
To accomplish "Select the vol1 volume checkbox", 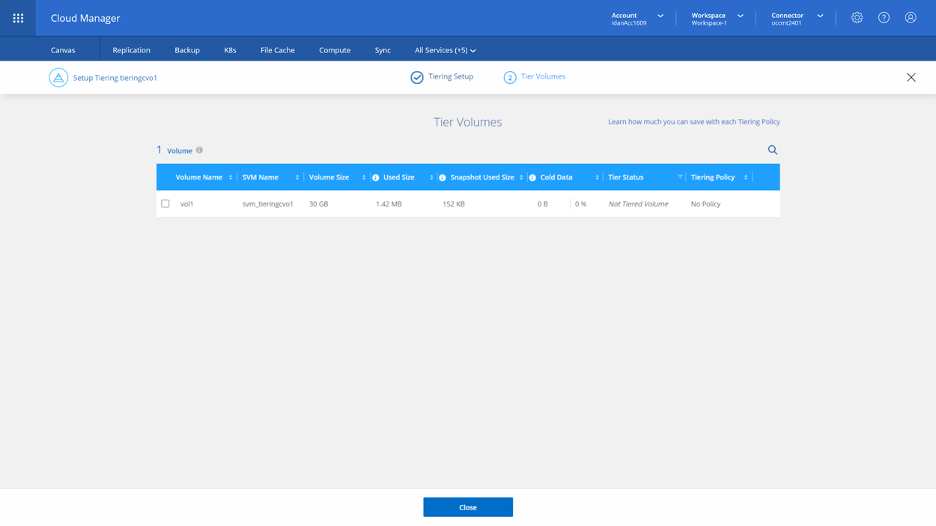I will point(165,204).
